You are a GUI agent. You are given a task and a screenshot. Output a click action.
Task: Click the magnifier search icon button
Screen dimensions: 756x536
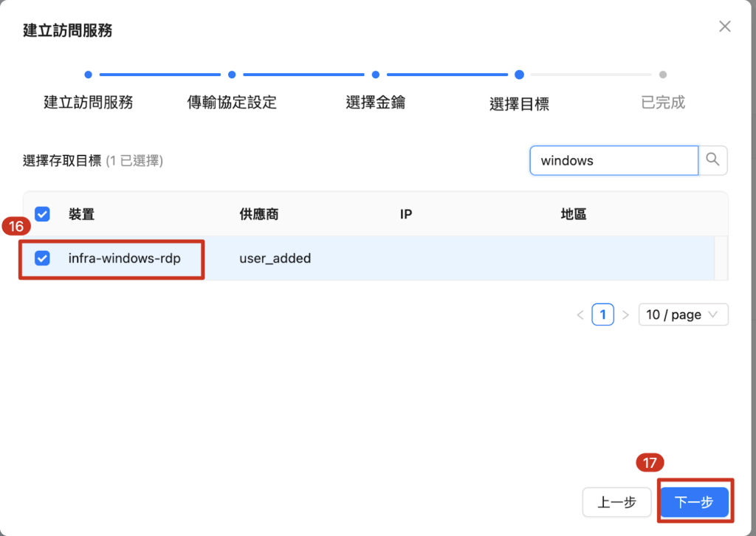point(712,160)
